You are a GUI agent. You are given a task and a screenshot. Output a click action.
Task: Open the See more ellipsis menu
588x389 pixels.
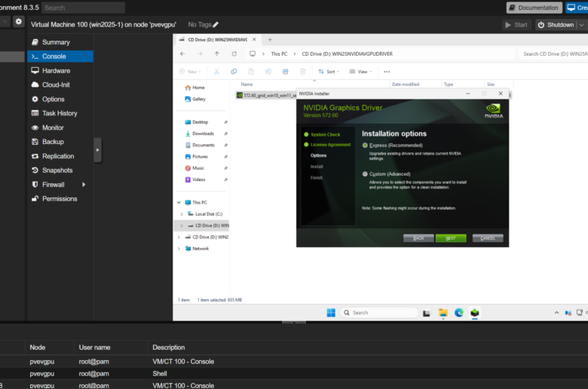pos(387,72)
